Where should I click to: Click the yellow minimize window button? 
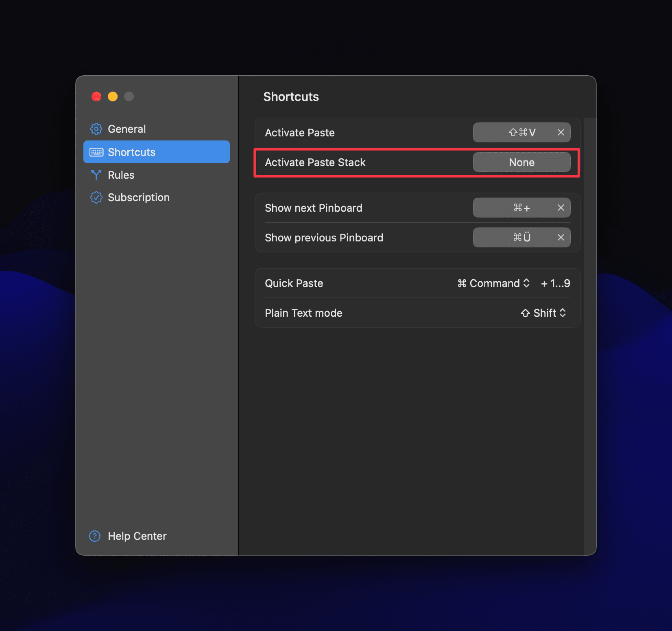pyautogui.click(x=113, y=96)
